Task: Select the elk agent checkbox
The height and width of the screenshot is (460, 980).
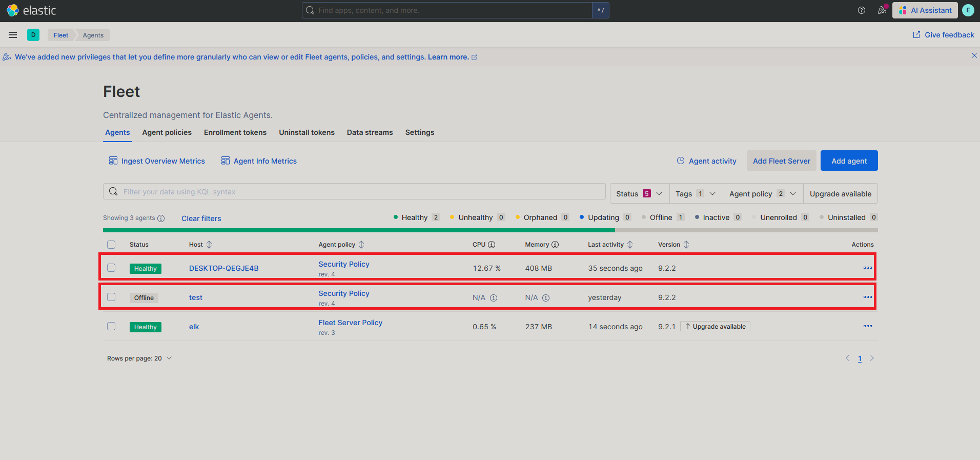Action: click(x=111, y=326)
